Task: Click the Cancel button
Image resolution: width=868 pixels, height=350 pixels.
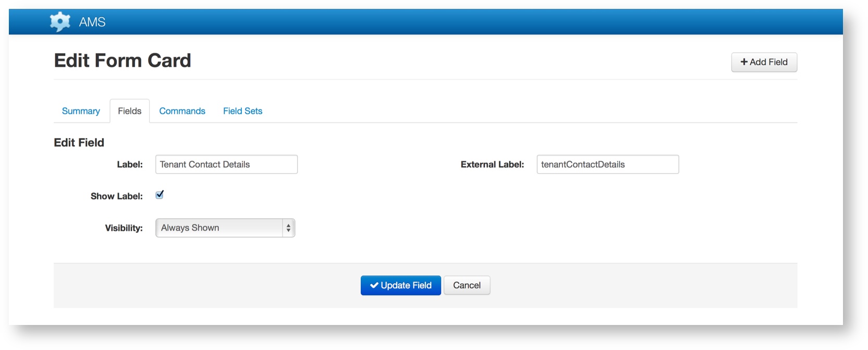Action: coord(467,285)
